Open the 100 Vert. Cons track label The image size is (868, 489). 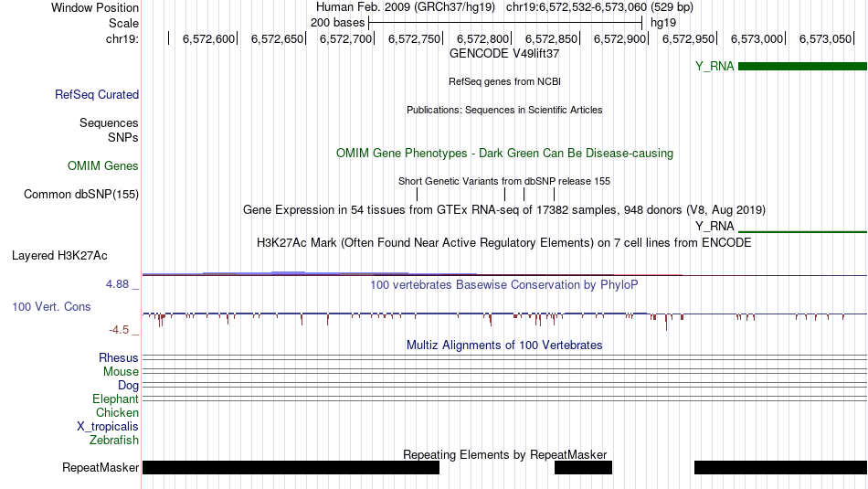tap(51, 307)
